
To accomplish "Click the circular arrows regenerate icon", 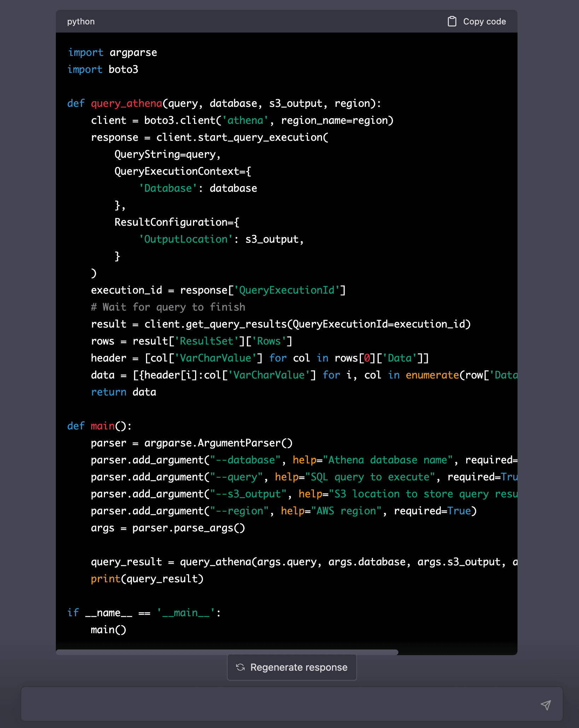I will 240,667.
